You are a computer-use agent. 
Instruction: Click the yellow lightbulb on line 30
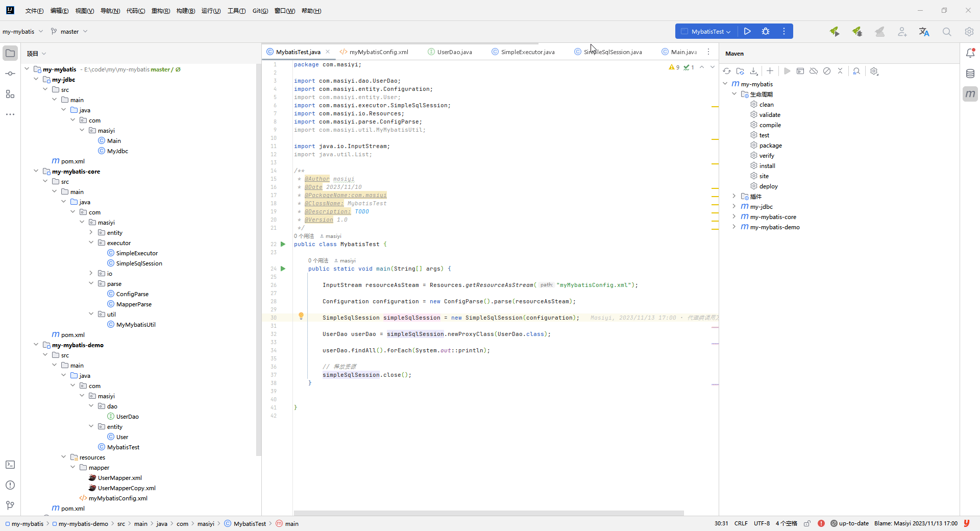pos(301,316)
